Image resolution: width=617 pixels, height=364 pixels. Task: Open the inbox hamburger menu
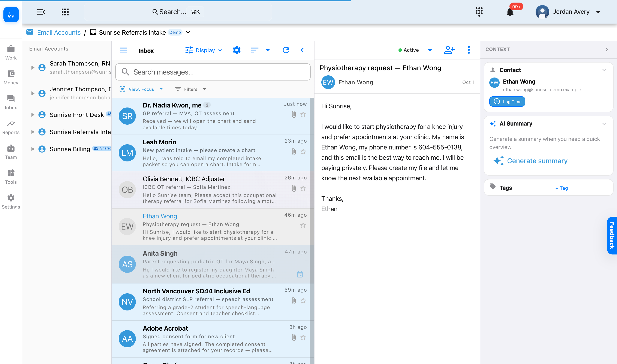point(123,50)
